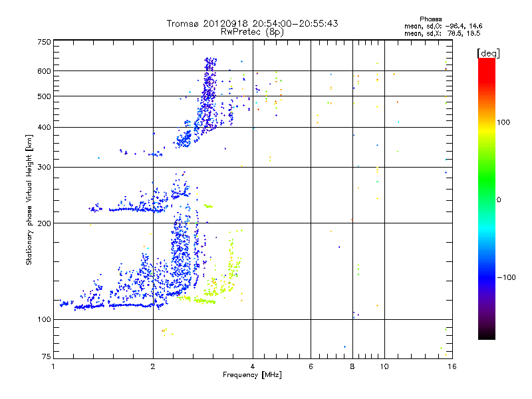Click the y-axis tick label '300'
This screenshot has width=532, height=399.
point(45,168)
